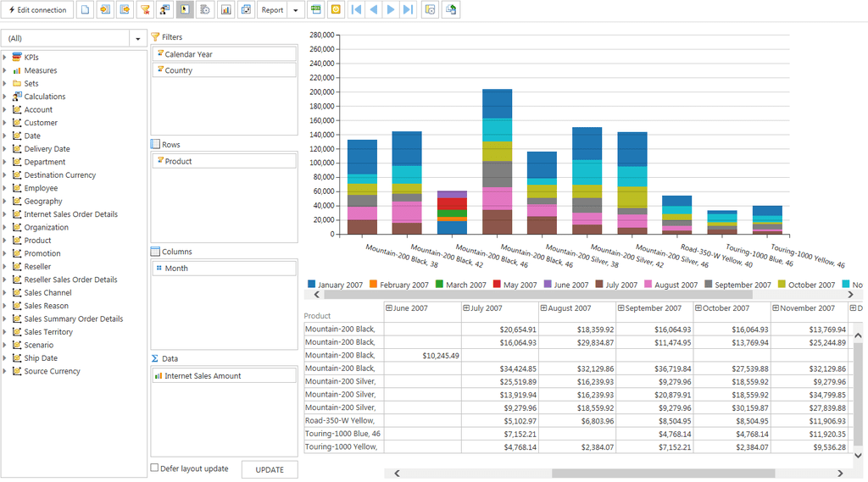
Task: Click the green arrow refresh documents icon
Action: click(451, 9)
